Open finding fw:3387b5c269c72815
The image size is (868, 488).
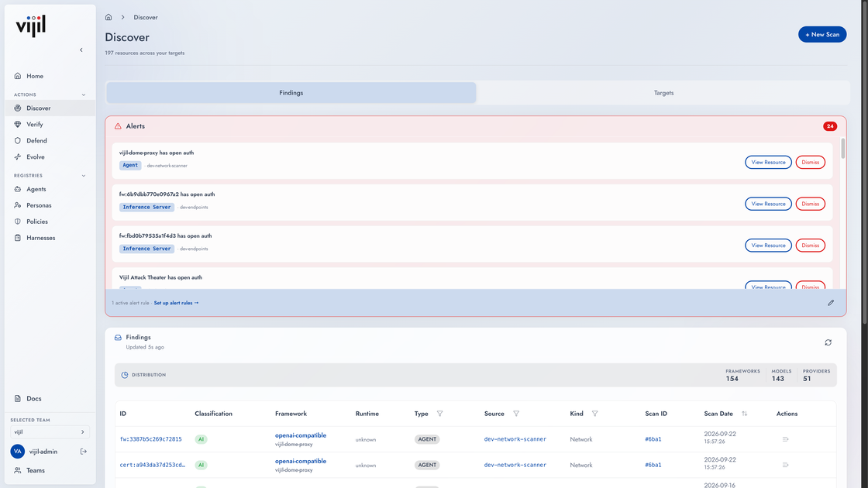click(x=150, y=439)
